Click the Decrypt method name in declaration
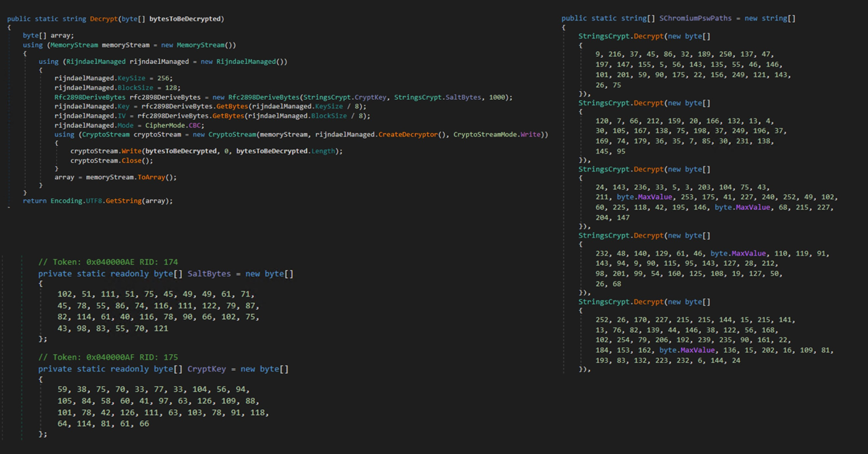The image size is (868, 454). (x=104, y=19)
